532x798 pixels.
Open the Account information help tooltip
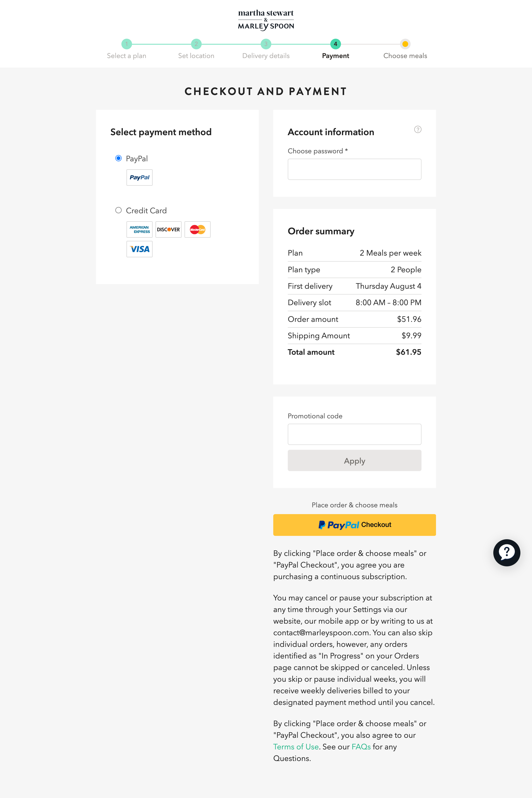coord(418,129)
